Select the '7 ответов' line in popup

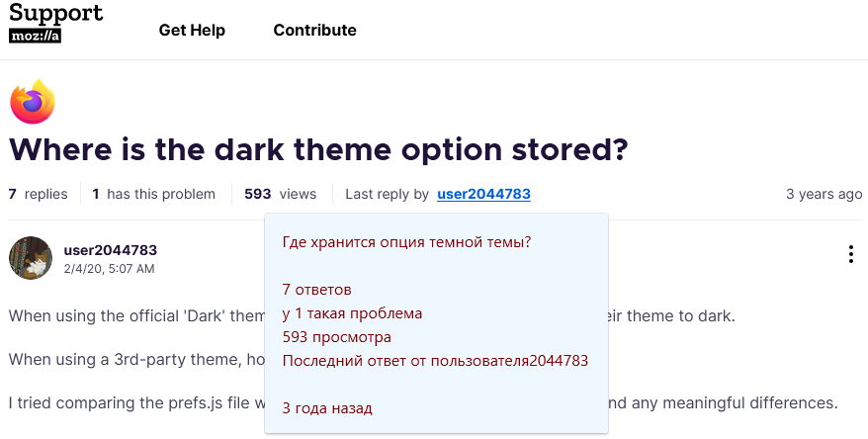(x=316, y=290)
